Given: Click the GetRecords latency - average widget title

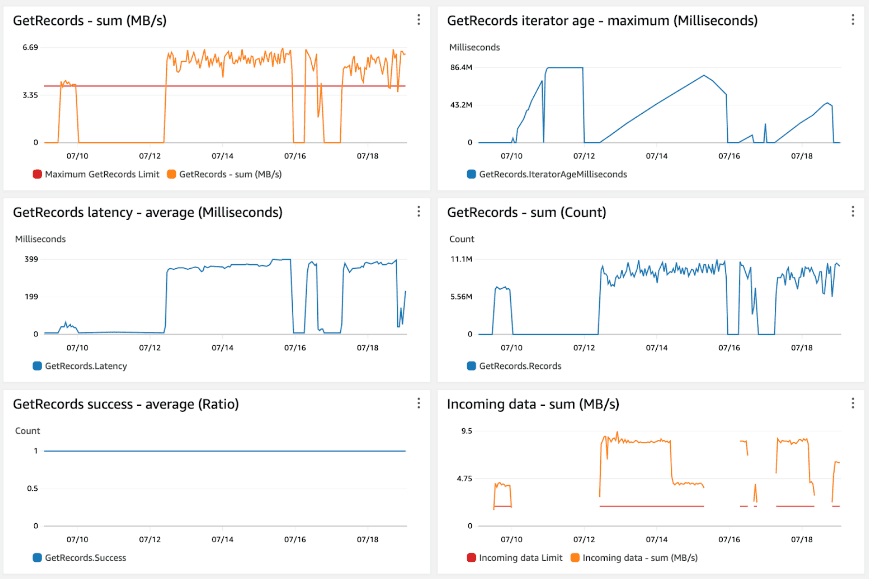Looking at the screenshot, I should (147, 212).
